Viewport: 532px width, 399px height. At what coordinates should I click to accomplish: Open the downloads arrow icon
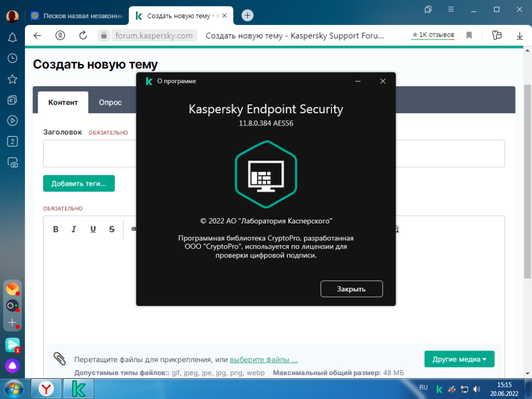[x=519, y=35]
